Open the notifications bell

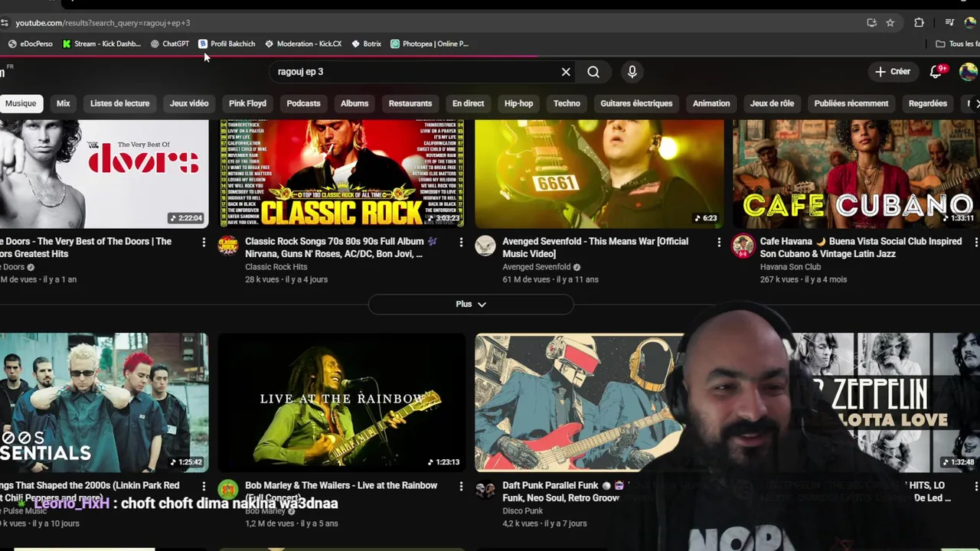(x=936, y=71)
